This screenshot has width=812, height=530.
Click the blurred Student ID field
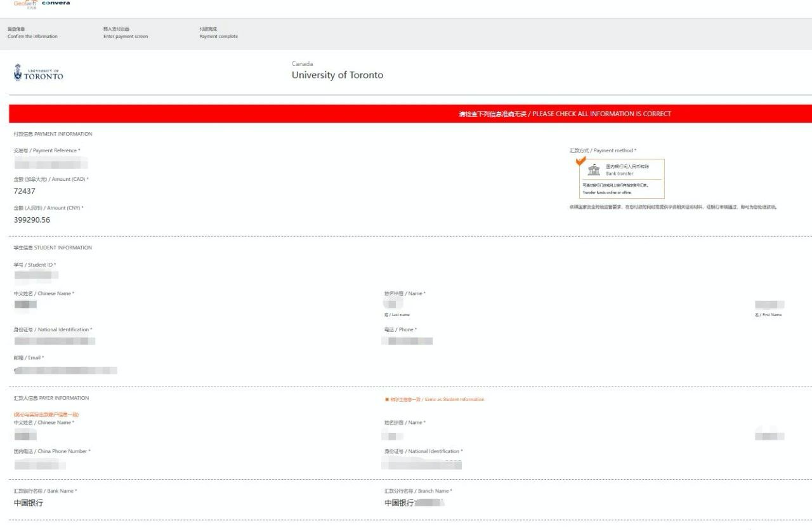click(36, 275)
